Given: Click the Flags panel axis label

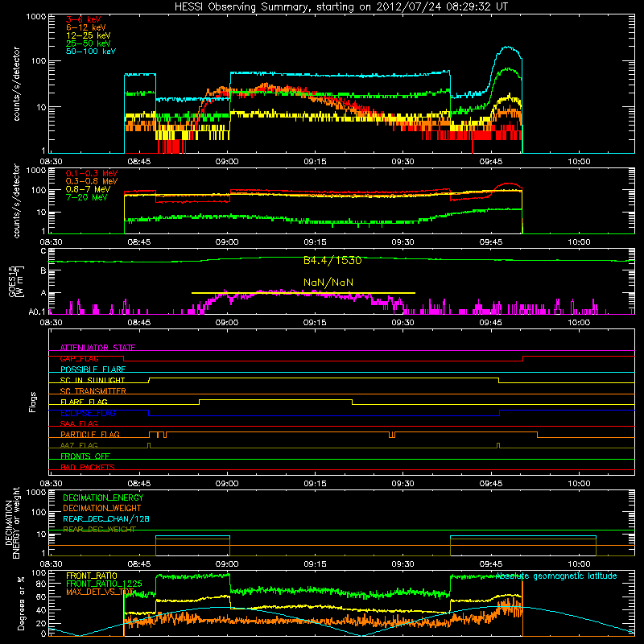Looking at the screenshot, I should click(33, 402).
